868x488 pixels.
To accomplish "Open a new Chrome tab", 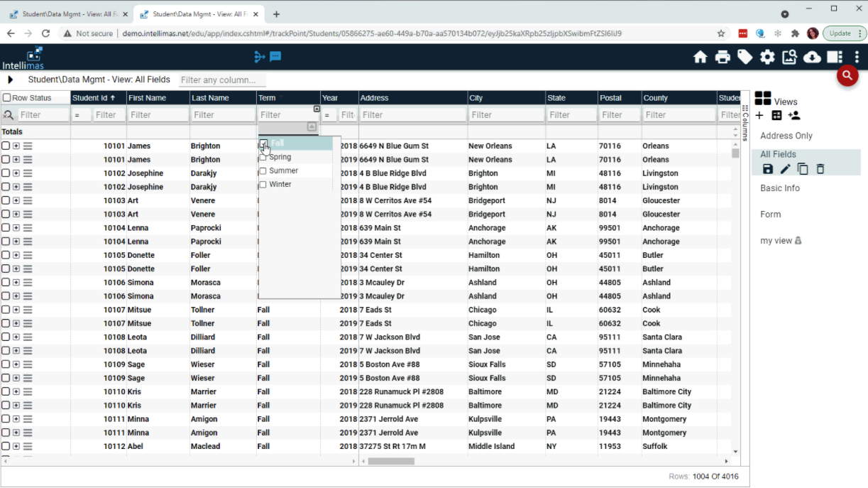I will coord(276,14).
